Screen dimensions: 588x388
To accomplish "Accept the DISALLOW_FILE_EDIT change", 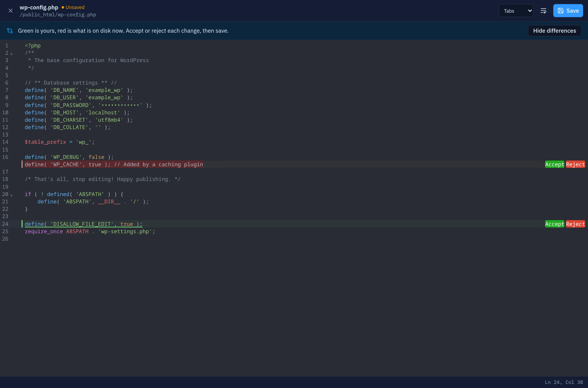I will (554, 224).
